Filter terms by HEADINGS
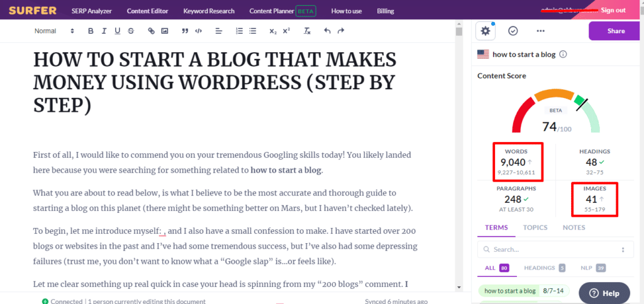 pos(544,268)
